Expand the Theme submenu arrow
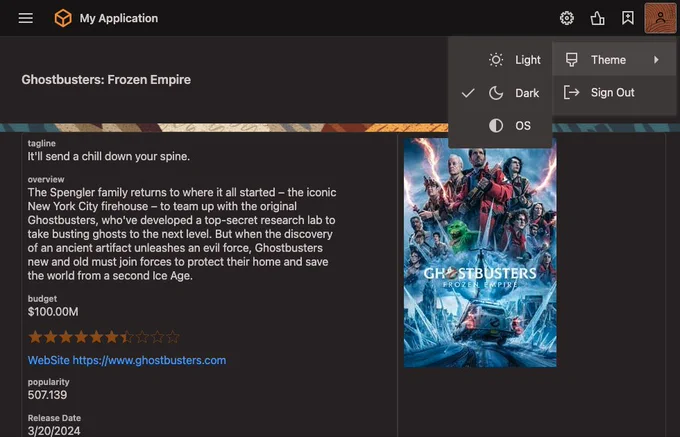Viewport: 680px width, 437px height. tap(656, 59)
